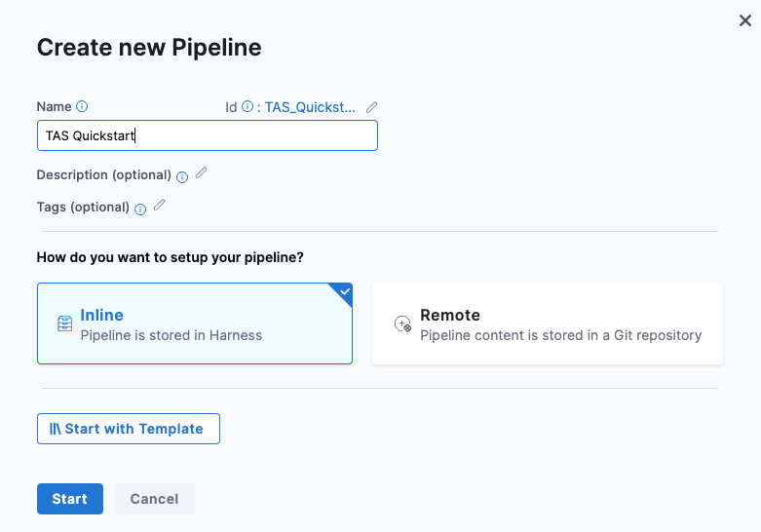The width and height of the screenshot is (761, 532).
Task: Select the Inline pipeline setup option
Action: pyautogui.click(x=194, y=324)
